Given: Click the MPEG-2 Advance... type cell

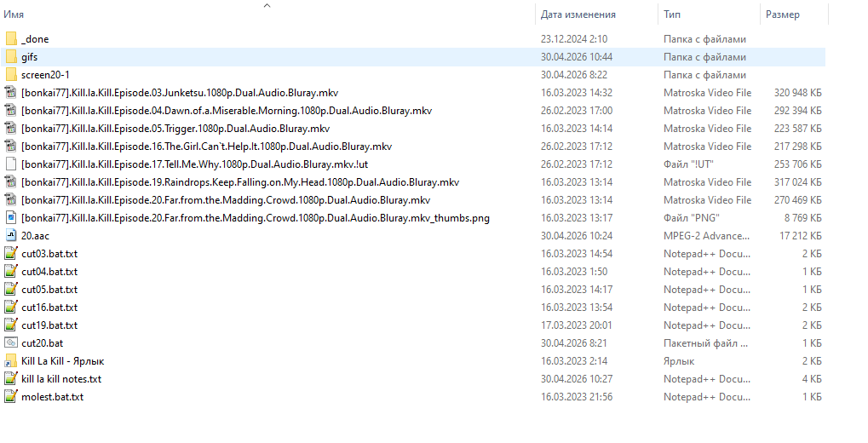Looking at the screenshot, I should point(707,235).
